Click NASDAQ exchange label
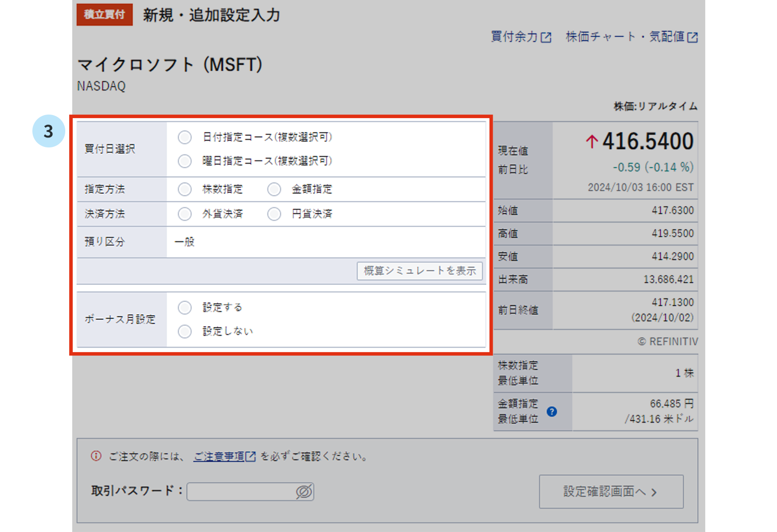Screen dimensions: 777x532 click(x=101, y=86)
